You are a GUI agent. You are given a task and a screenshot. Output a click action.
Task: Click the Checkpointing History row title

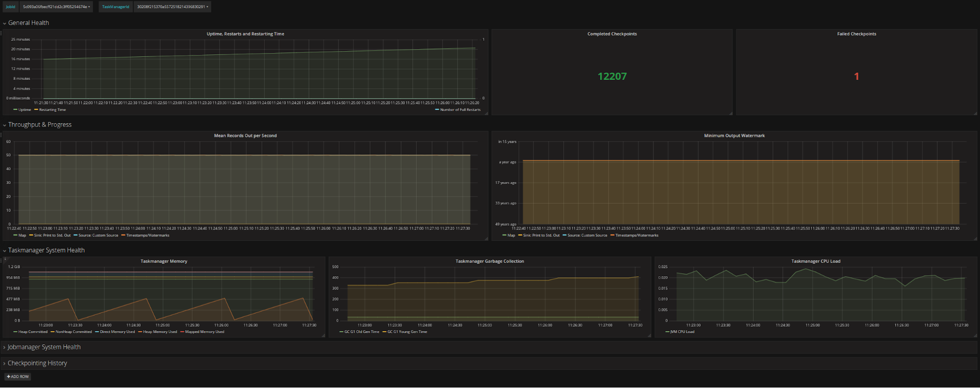37,363
